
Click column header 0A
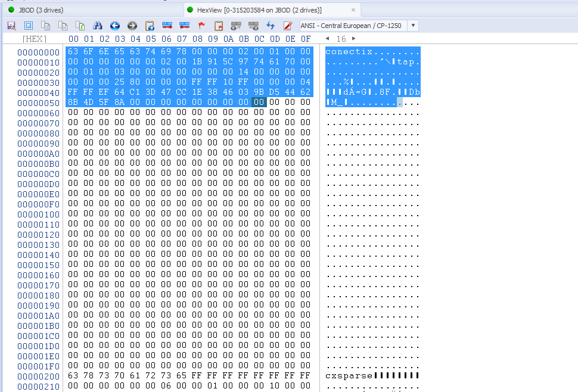(x=228, y=39)
